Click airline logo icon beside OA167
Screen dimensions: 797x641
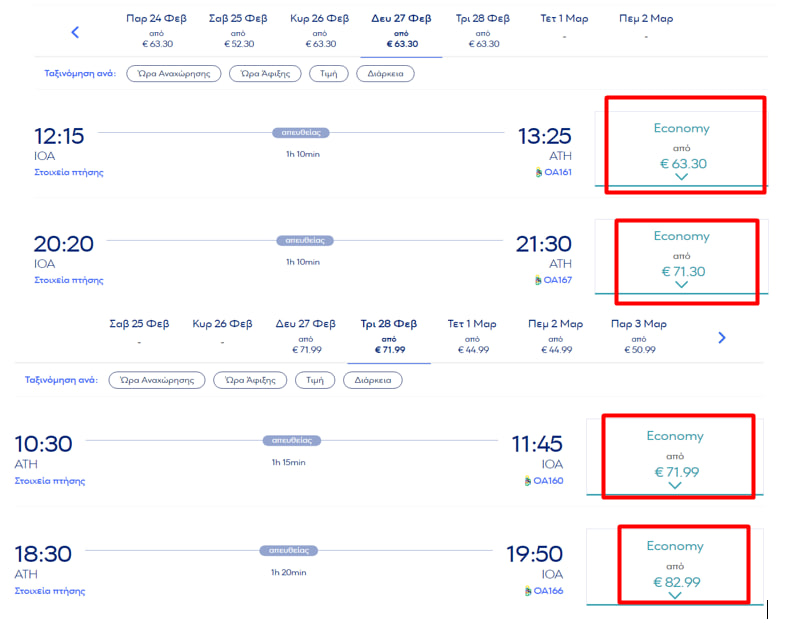click(x=538, y=280)
